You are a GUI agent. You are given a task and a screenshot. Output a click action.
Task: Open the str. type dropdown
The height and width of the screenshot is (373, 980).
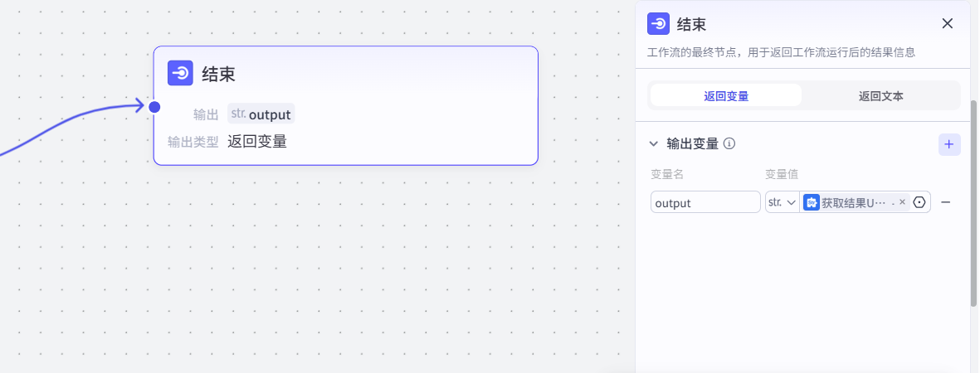(782, 202)
